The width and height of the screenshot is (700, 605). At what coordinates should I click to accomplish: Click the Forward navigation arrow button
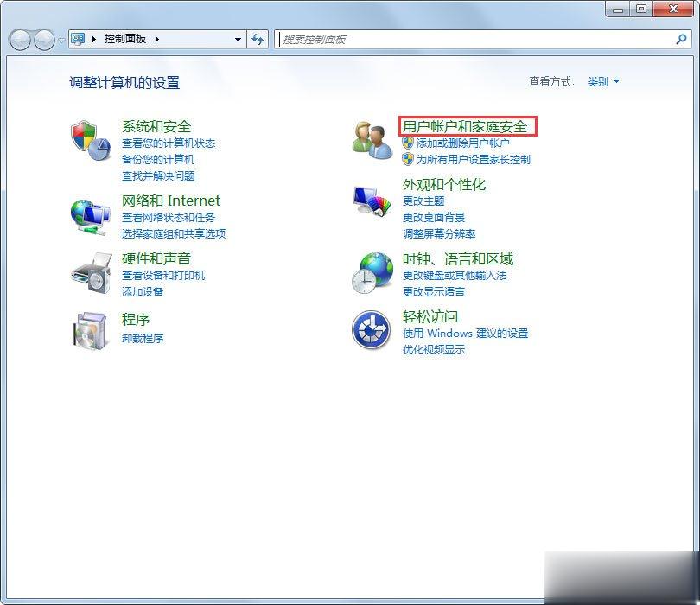coord(44,40)
